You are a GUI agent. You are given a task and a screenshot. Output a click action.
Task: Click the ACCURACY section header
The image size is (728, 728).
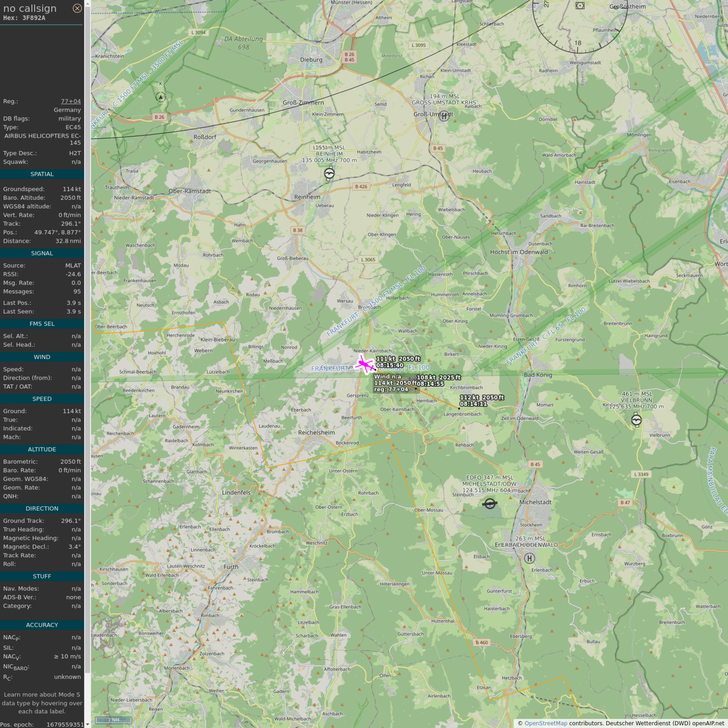tap(42, 625)
